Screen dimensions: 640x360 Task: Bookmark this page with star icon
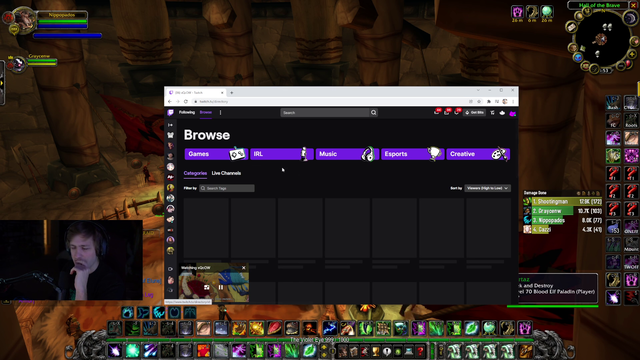[479, 102]
